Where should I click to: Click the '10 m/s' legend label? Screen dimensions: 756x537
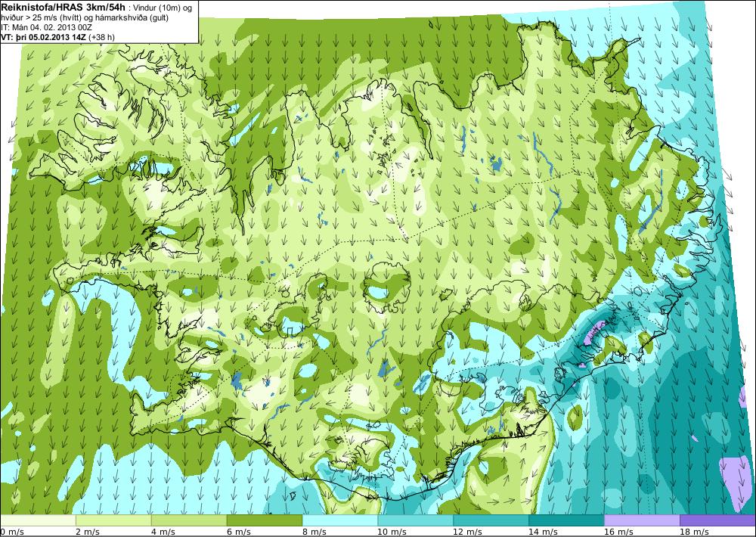[x=392, y=532]
